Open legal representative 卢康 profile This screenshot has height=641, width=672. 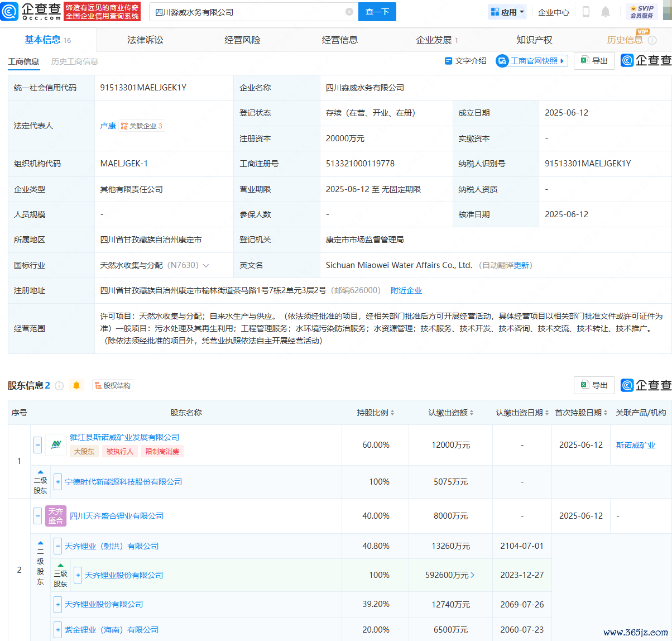pyautogui.click(x=108, y=126)
